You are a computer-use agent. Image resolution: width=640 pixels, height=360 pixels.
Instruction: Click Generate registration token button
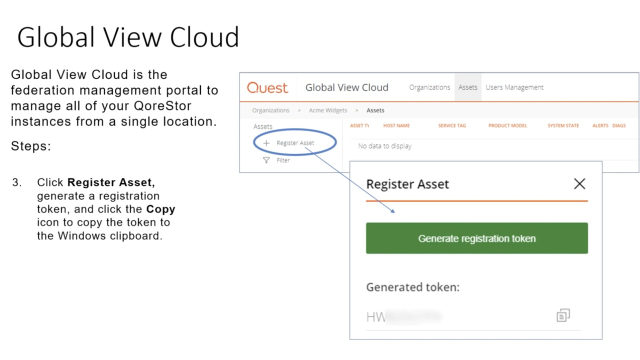[x=477, y=238]
